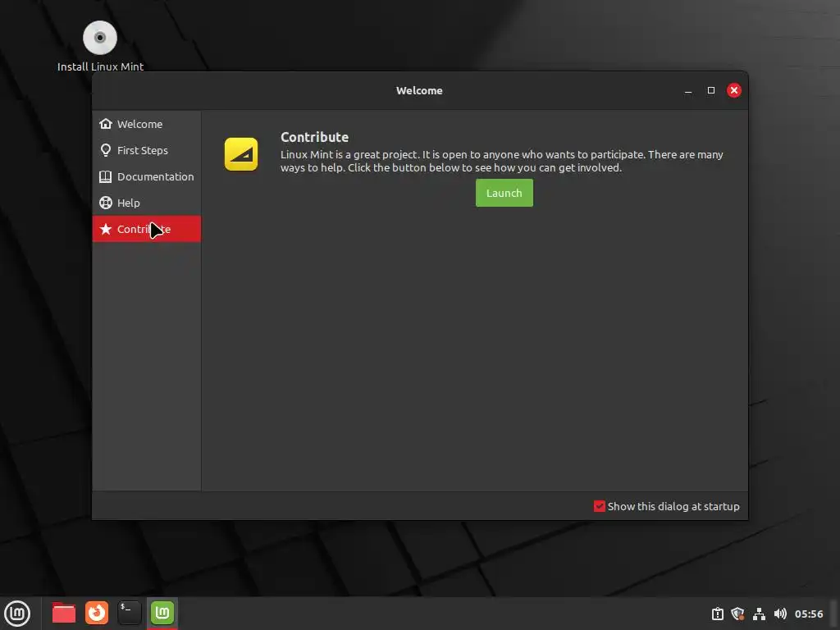
Task: Click the Launch button
Action: tap(504, 193)
